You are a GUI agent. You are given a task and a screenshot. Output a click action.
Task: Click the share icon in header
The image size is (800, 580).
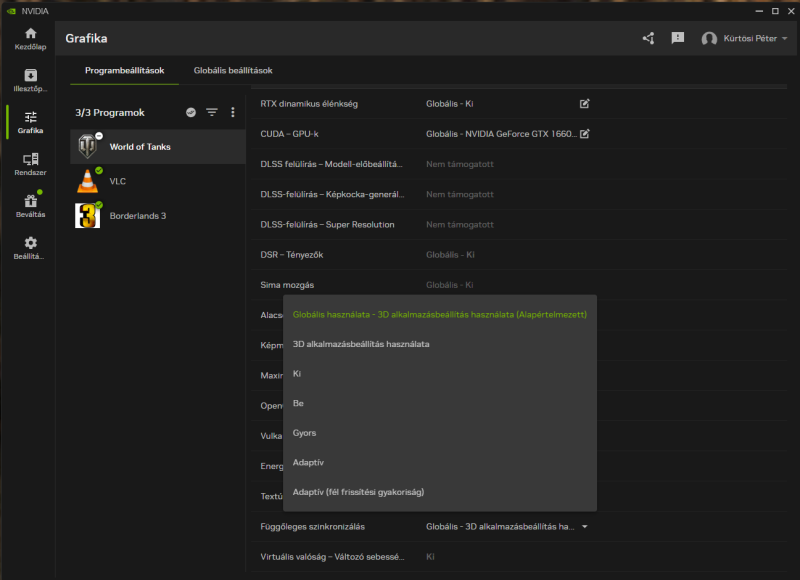click(x=648, y=38)
